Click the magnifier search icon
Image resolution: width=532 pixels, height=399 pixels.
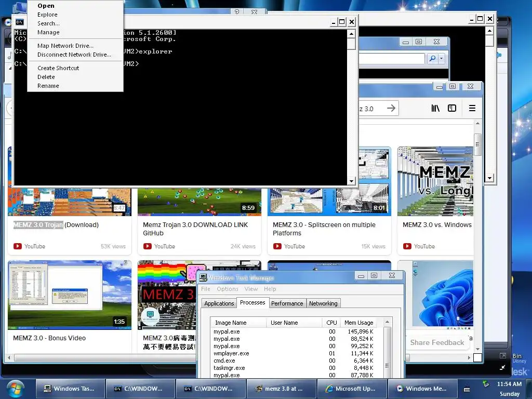[x=432, y=58]
